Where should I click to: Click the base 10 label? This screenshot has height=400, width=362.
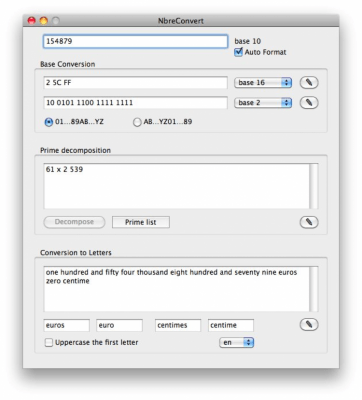(248, 41)
